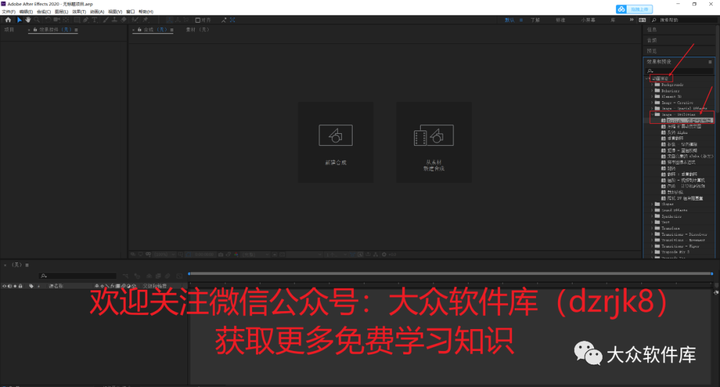Open the 合成(C) menu
720x387 pixels.
point(44,11)
